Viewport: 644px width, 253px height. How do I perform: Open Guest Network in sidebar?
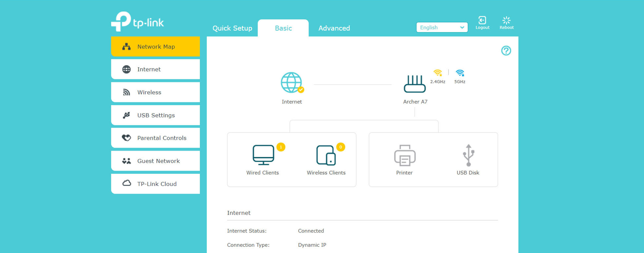[155, 161]
